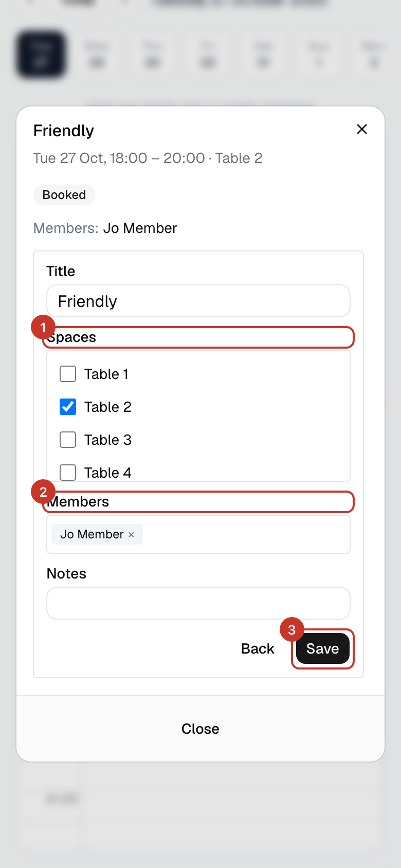The width and height of the screenshot is (401, 868).
Task: Click into the Title input field
Action: pos(198,301)
